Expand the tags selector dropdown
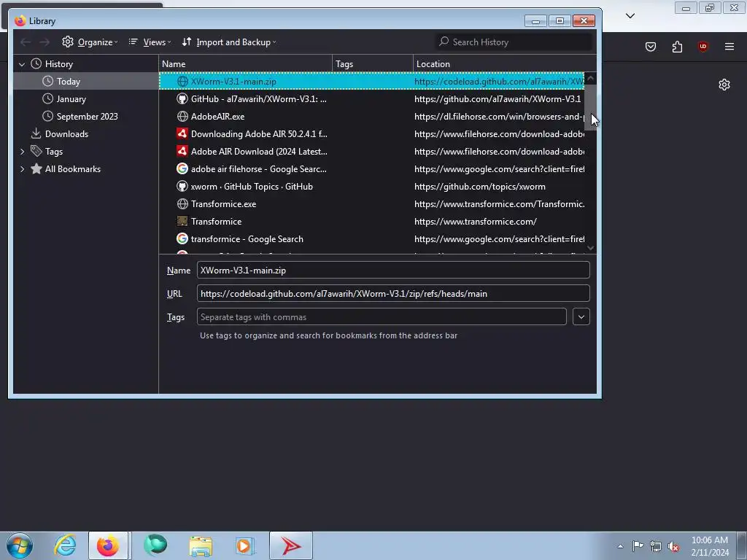 (x=581, y=316)
